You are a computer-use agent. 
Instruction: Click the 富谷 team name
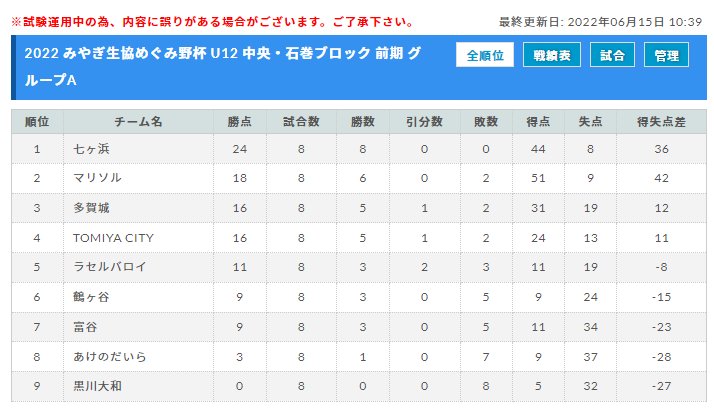86,327
